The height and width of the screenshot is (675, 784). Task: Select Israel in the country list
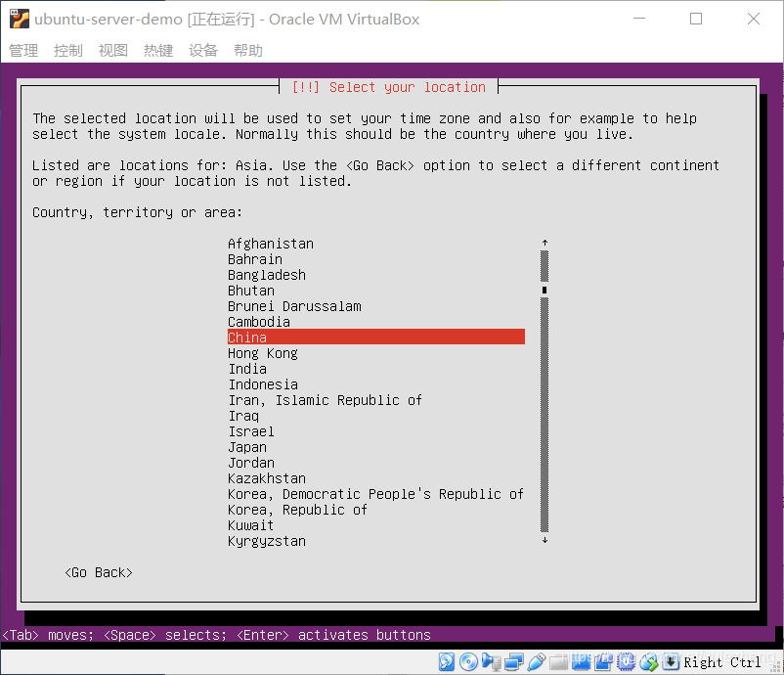tap(251, 431)
